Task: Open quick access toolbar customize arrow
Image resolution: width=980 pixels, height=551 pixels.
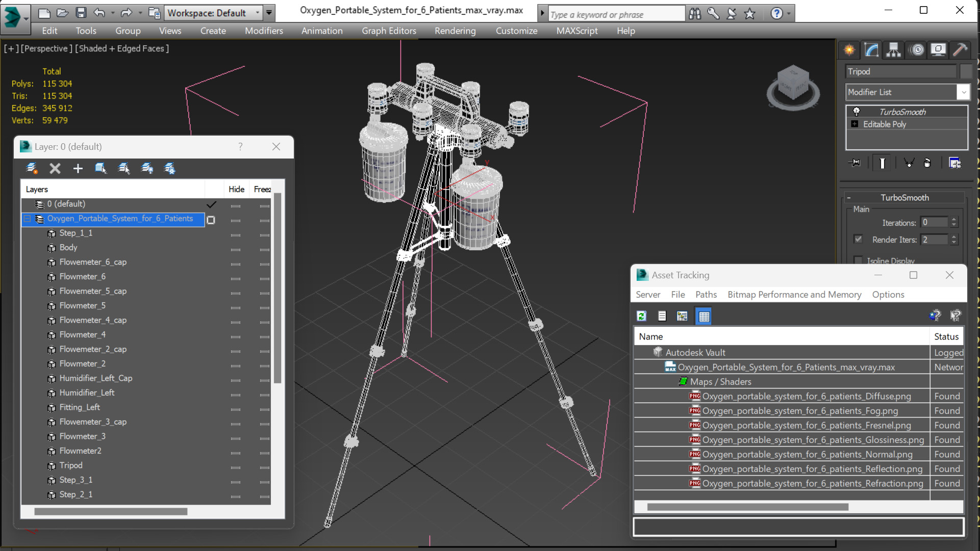Action: click(269, 13)
